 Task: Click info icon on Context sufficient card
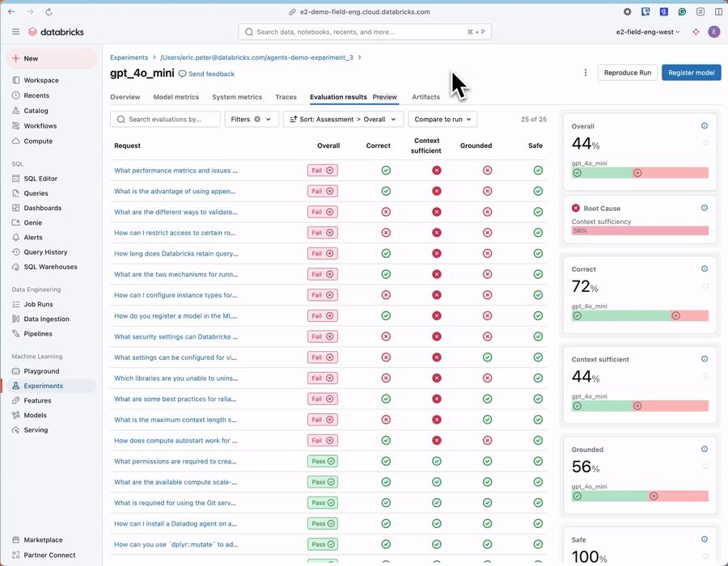[x=705, y=359]
